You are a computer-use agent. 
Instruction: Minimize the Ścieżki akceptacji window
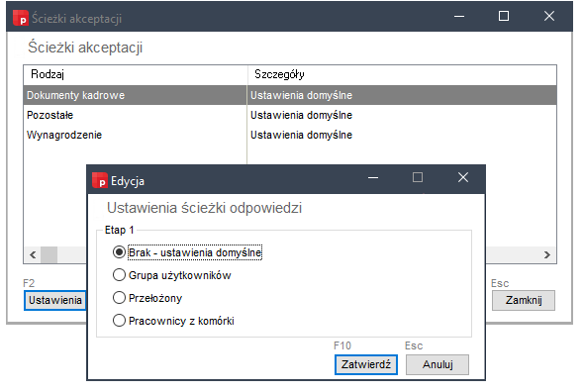point(459,16)
